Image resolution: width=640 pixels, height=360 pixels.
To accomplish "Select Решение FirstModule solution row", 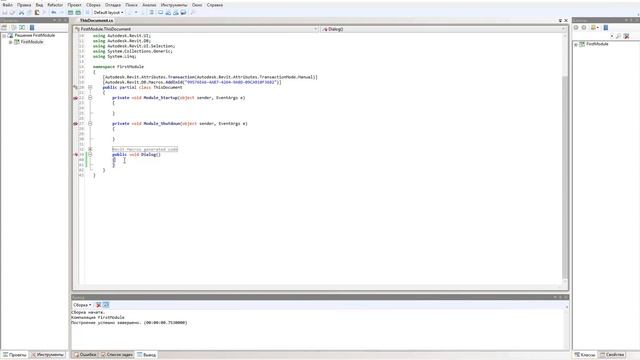I will click(35, 36).
